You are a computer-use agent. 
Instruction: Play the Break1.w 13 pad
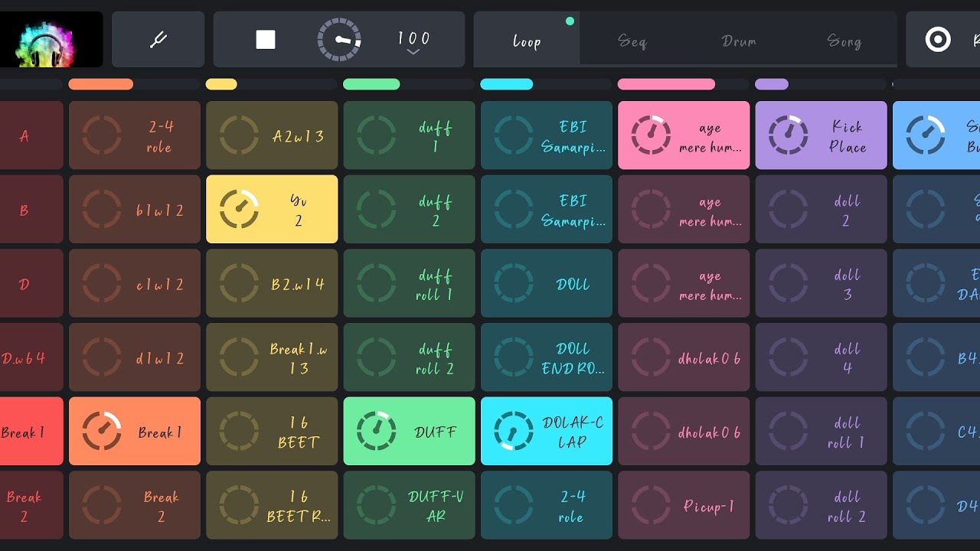272,357
